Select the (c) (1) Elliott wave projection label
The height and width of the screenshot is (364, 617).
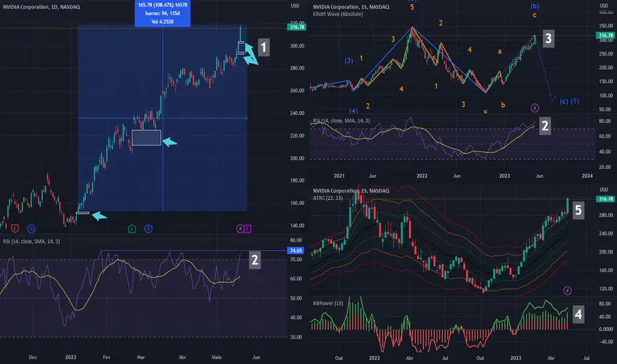[569, 101]
